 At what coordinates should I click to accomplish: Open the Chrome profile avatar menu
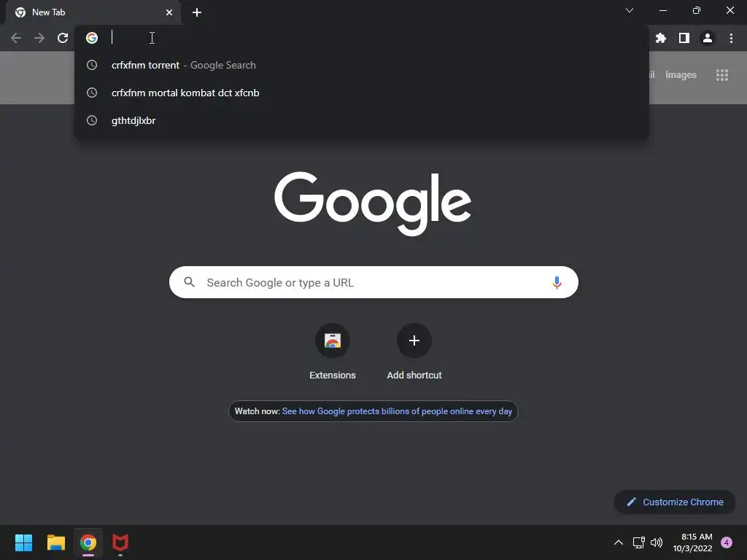click(708, 38)
